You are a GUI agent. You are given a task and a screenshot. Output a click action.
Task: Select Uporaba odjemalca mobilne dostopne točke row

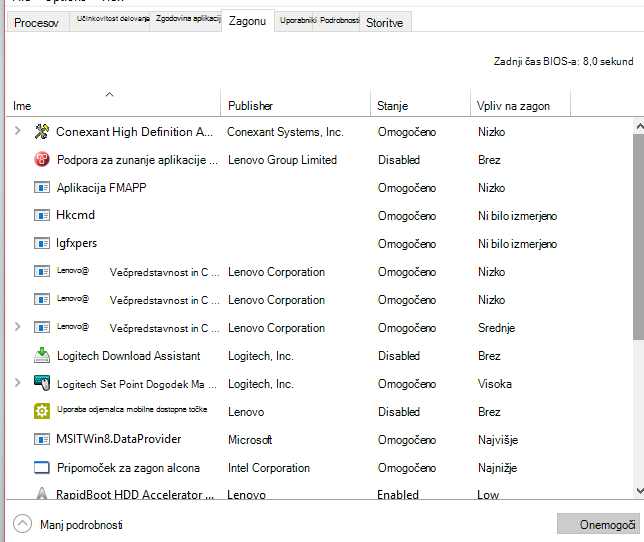coord(132,409)
